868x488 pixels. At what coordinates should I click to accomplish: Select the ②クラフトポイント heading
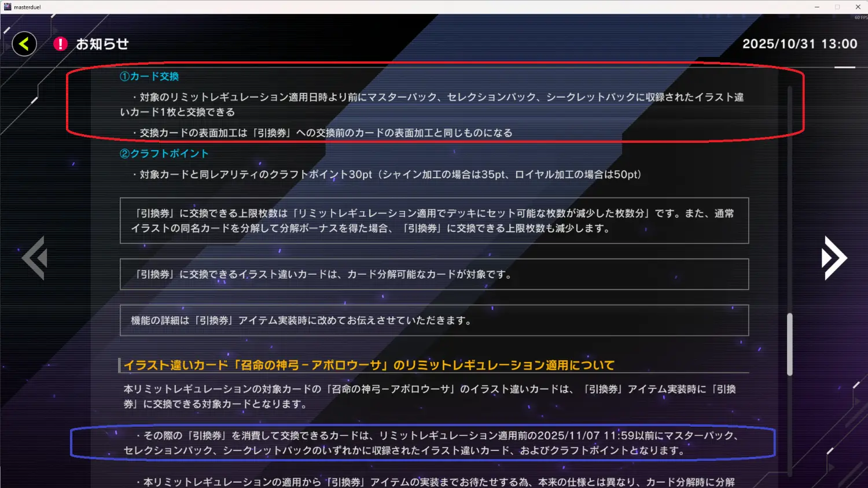[164, 154]
